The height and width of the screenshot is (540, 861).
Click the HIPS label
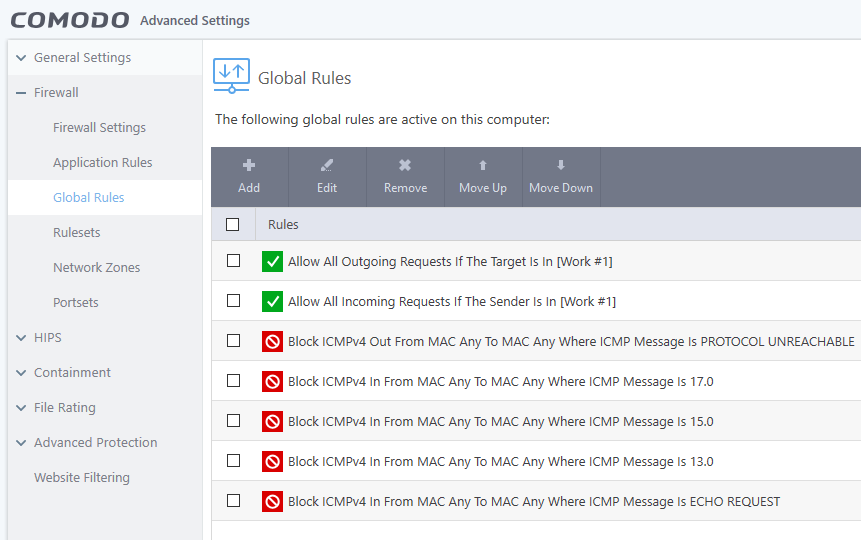click(48, 337)
